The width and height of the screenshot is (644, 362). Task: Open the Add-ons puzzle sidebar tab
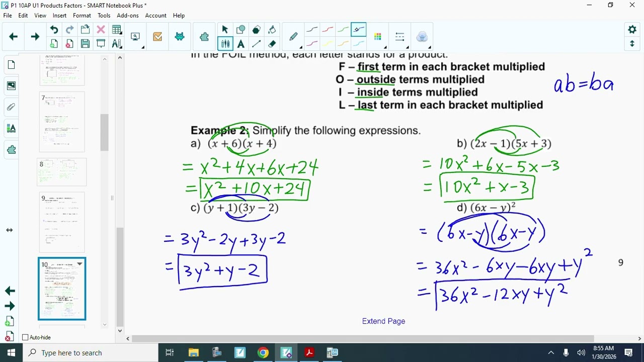pyautogui.click(x=11, y=149)
